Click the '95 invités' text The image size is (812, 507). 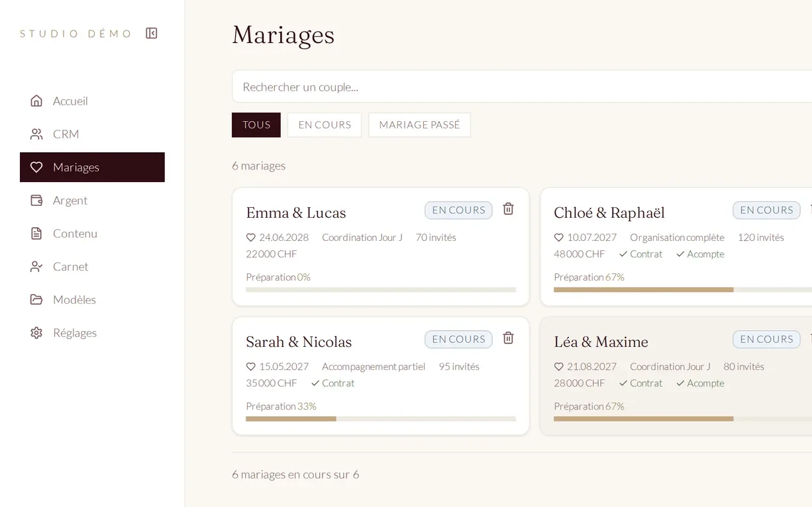click(459, 366)
